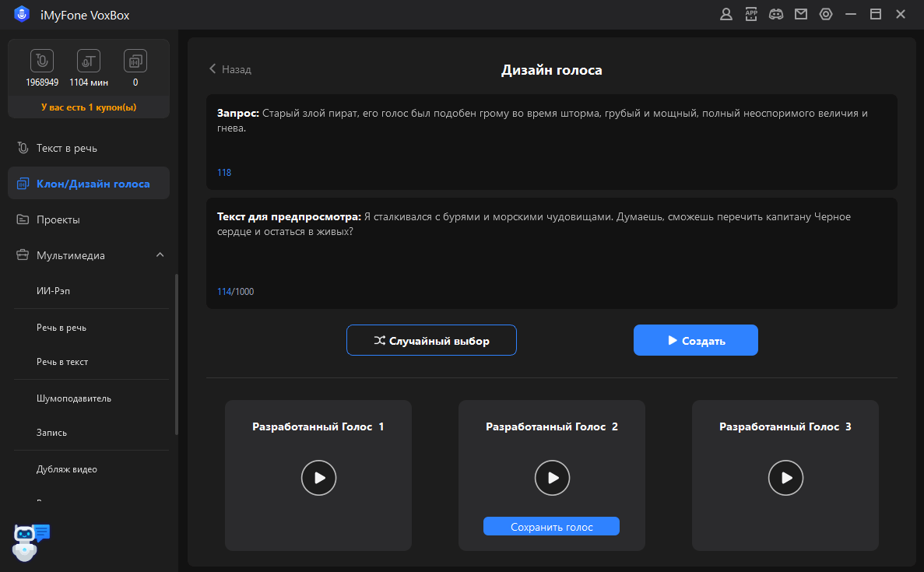Open Текст в речь section
Screen dimensions: 924x572
point(89,148)
